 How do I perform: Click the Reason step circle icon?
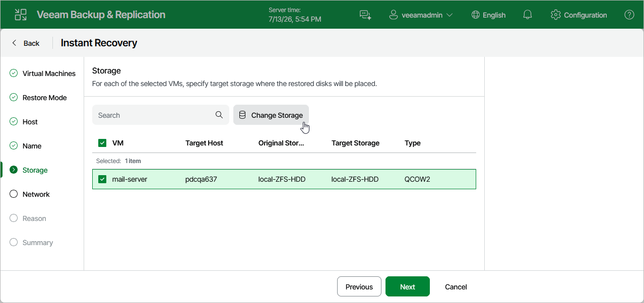point(14,218)
